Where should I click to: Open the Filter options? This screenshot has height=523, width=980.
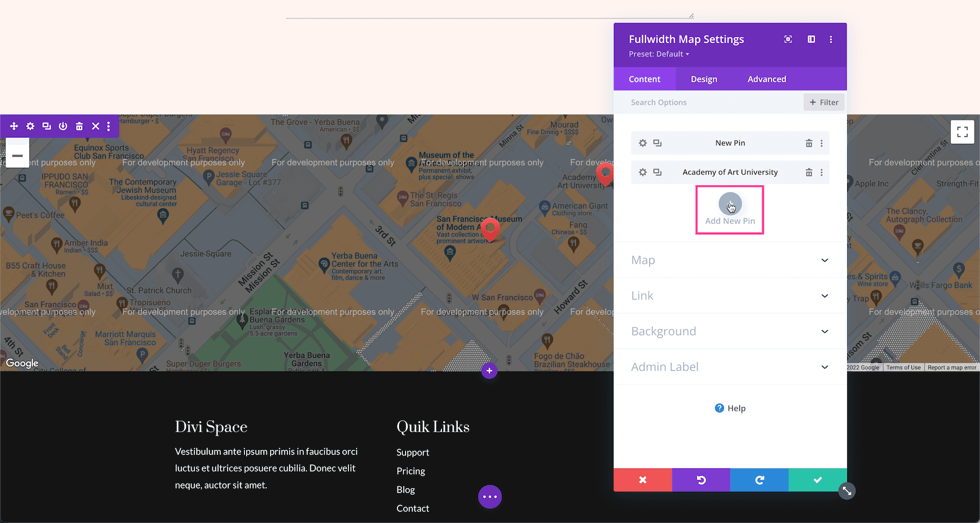pyautogui.click(x=824, y=102)
